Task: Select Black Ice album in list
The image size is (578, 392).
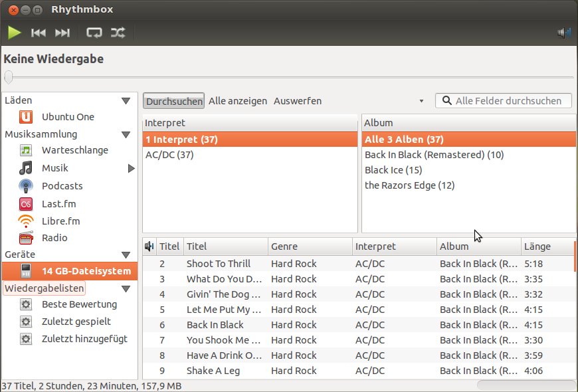Action: click(x=393, y=170)
